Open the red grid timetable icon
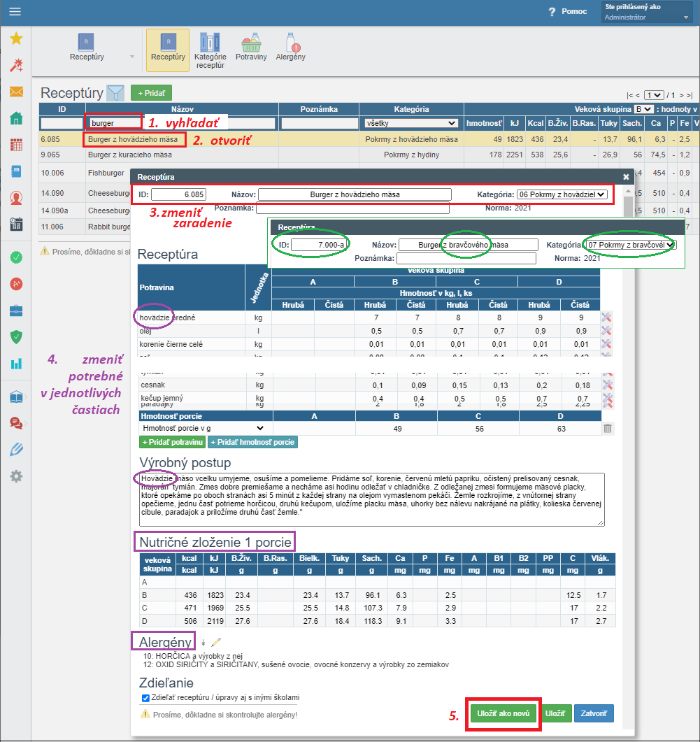This screenshot has height=742, width=700. [x=16, y=145]
